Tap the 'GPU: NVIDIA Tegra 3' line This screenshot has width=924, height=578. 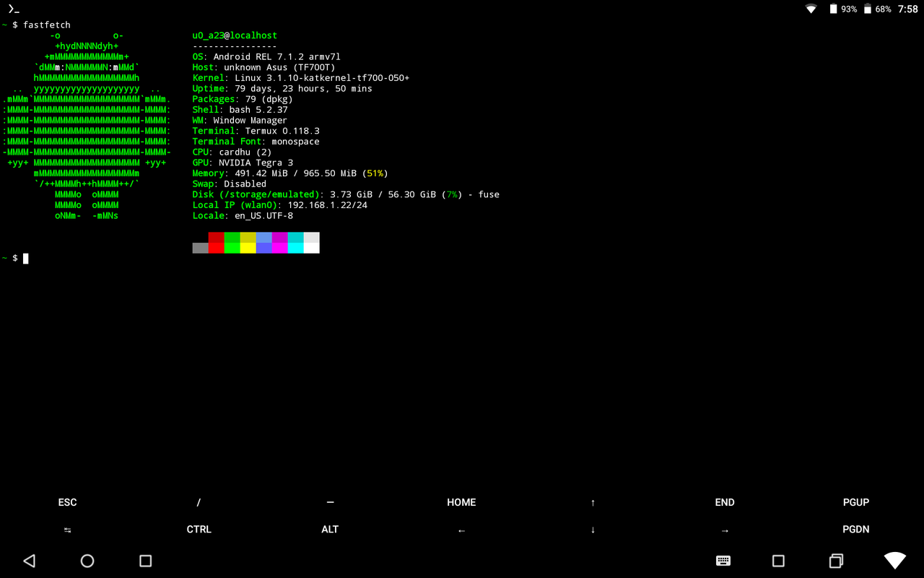[x=243, y=163]
